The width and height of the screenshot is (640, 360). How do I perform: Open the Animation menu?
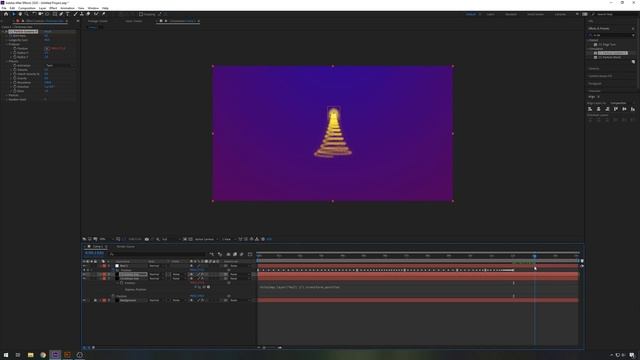tap(67, 8)
